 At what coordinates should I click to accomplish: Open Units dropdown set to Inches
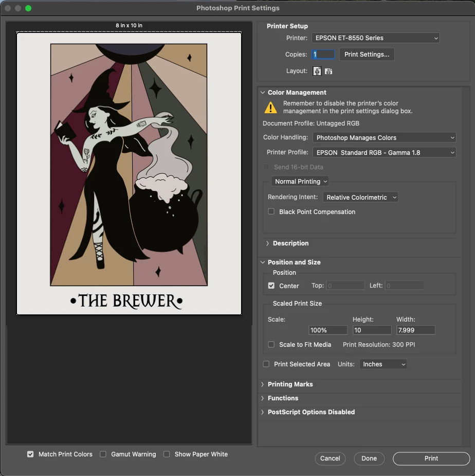pyautogui.click(x=383, y=364)
